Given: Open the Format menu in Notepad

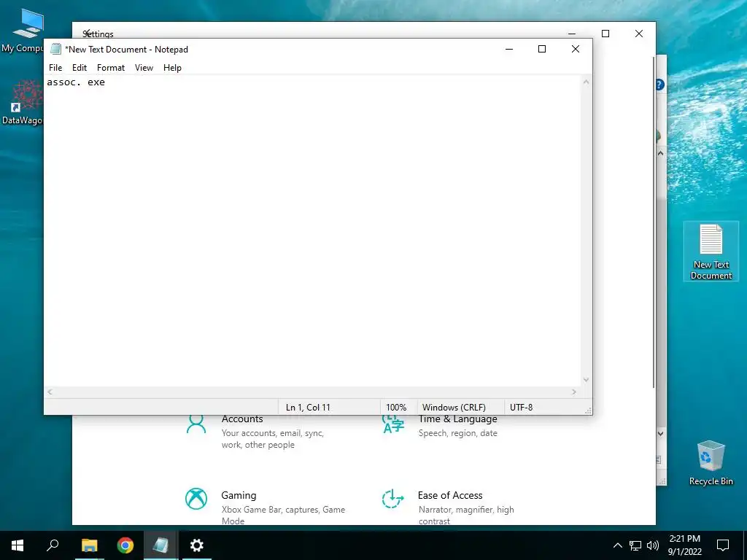Looking at the screenshot, I should (x=111, y=68).
